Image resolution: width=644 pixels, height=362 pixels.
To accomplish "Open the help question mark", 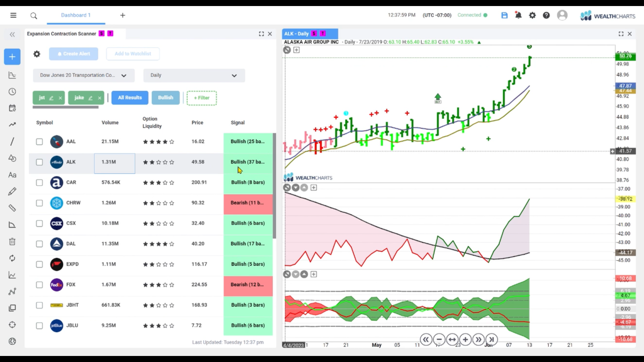I will (546, 15).
